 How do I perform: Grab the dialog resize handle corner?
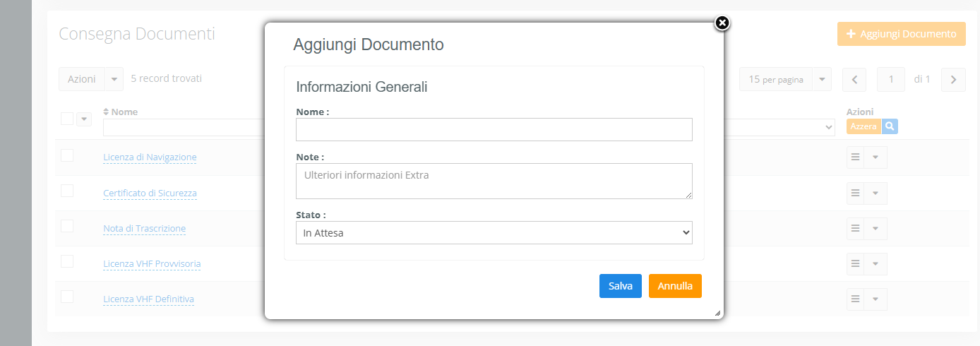[x=717, y=313]
